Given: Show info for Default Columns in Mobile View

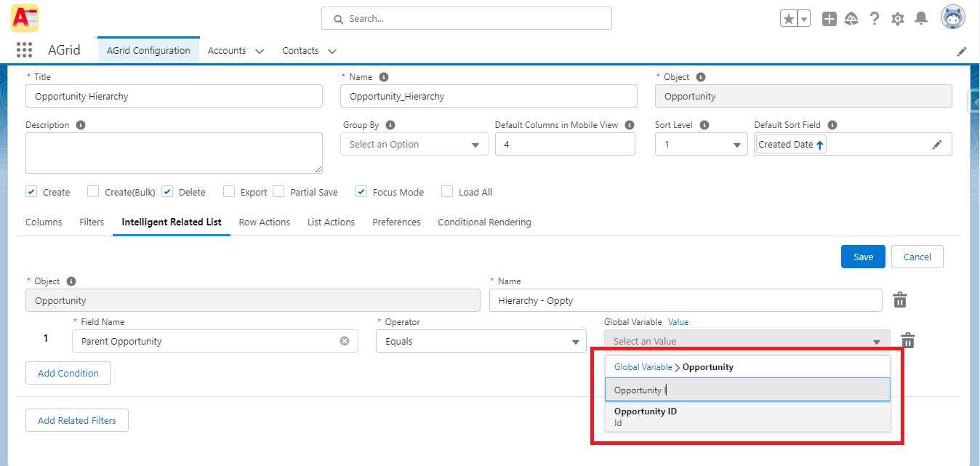Looking at the screenshot, I should 630,125.
